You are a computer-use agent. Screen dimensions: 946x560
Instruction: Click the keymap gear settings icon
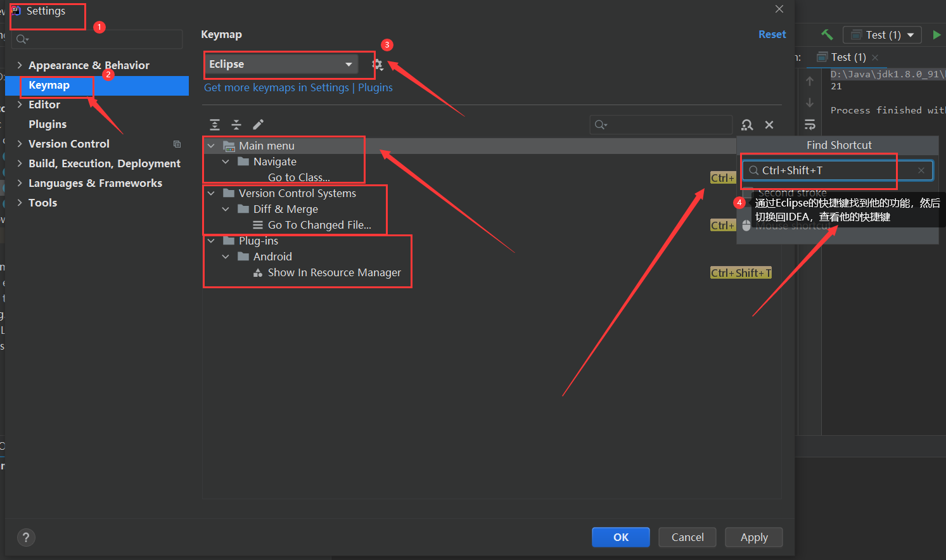378,65
